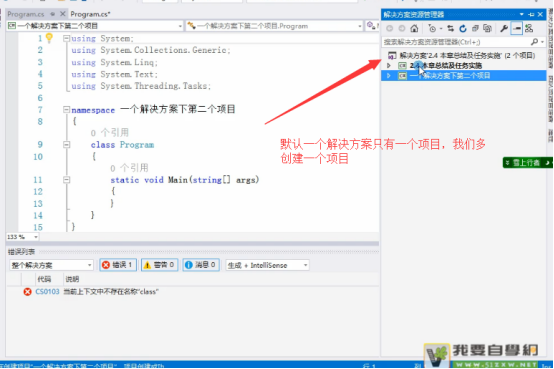Click the View Class Diagram icon
Viewport: 554px width, 369px height.
(x=529, y=29)
